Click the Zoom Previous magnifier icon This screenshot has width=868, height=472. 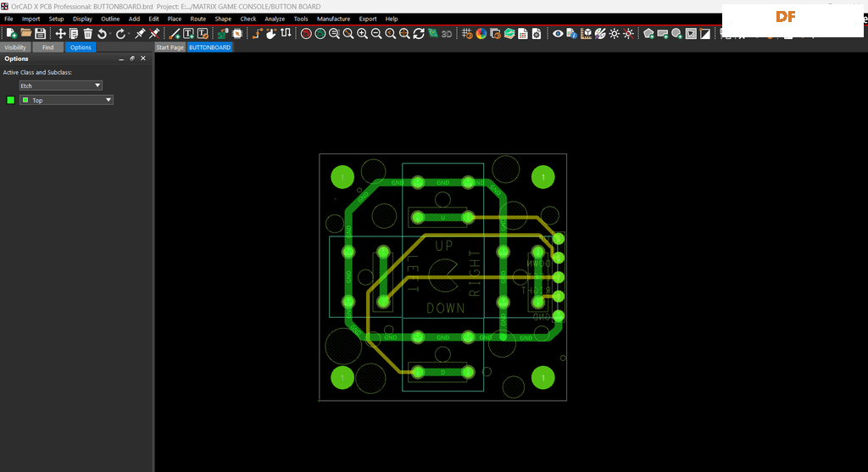click(x=390, y=34)
